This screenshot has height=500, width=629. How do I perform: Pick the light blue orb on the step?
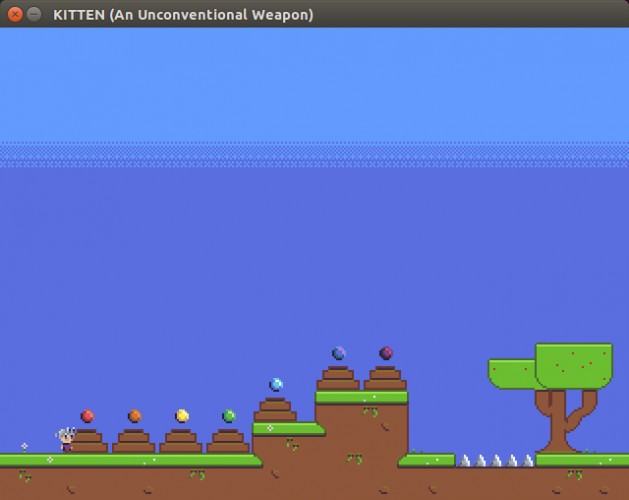coord(276,384)
